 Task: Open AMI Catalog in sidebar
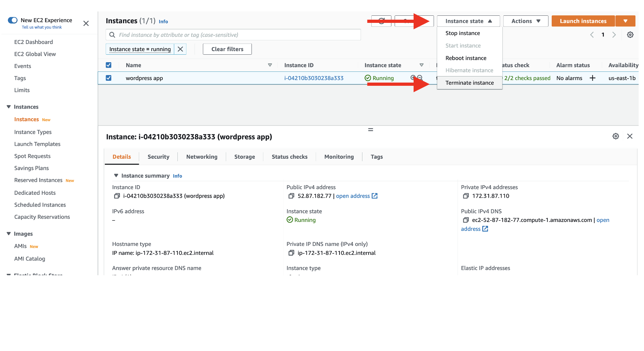tap(30, 259)
